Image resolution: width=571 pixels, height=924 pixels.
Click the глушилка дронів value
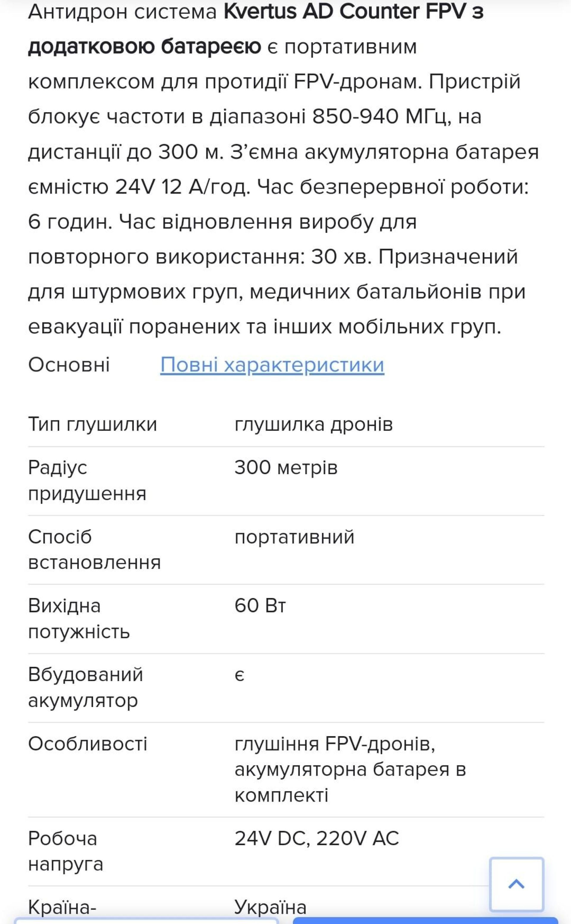click(313, 424)
